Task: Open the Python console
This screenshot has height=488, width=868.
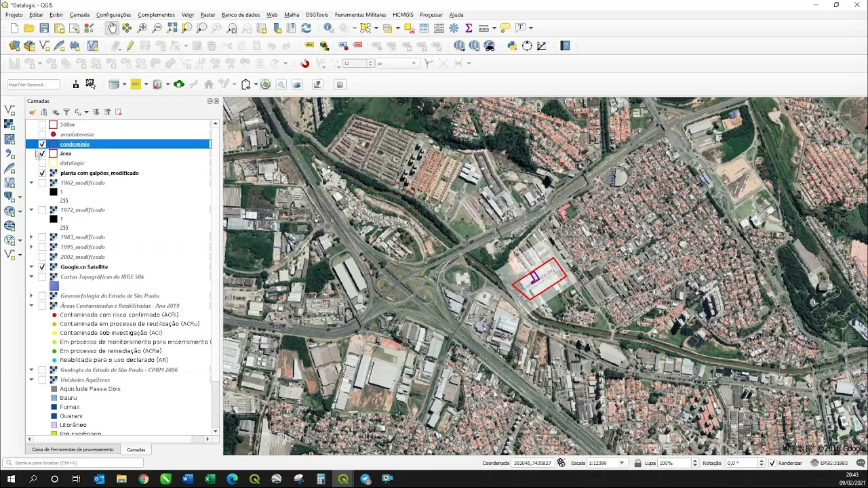Action: [512, 46]
